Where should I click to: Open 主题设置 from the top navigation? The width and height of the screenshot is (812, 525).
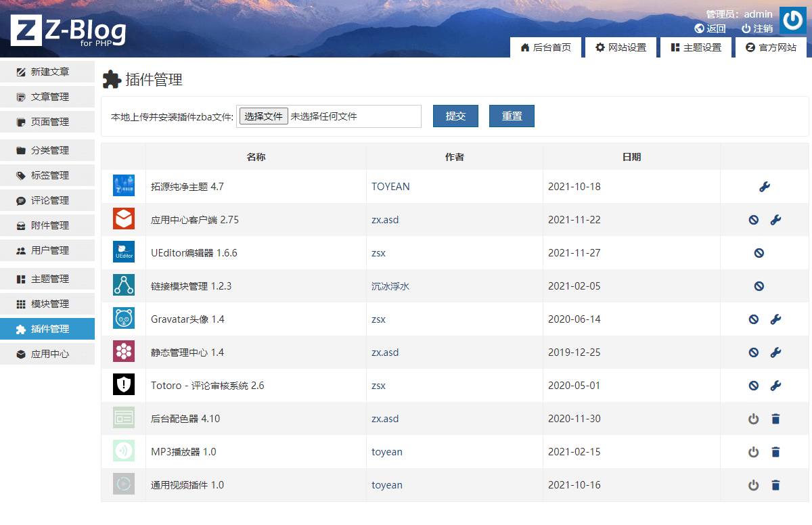pyautogui.click(x=696, y=47)
